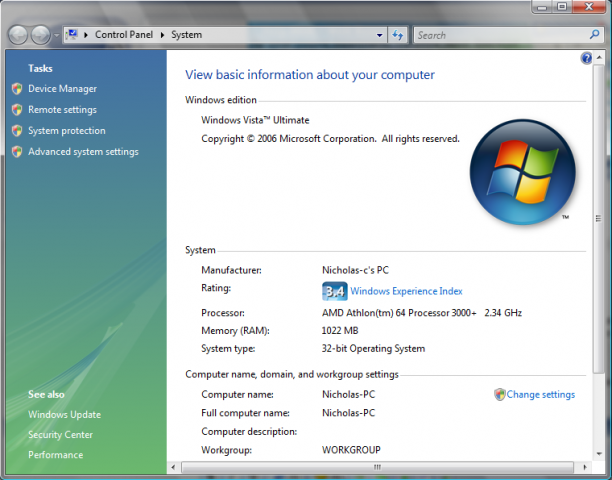The image size is (612, 480).
Task: Open Device Manager from Tasks
Action: pos(62,89)
